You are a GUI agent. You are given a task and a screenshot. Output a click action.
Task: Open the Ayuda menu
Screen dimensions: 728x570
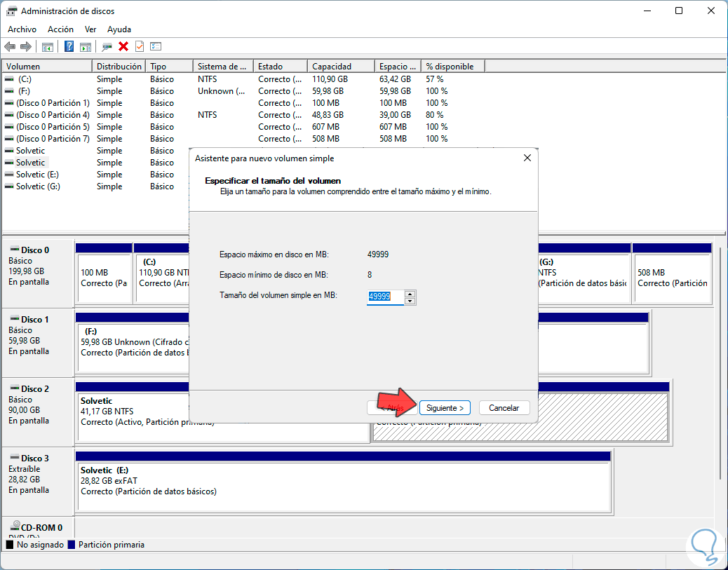pos(119,29)
